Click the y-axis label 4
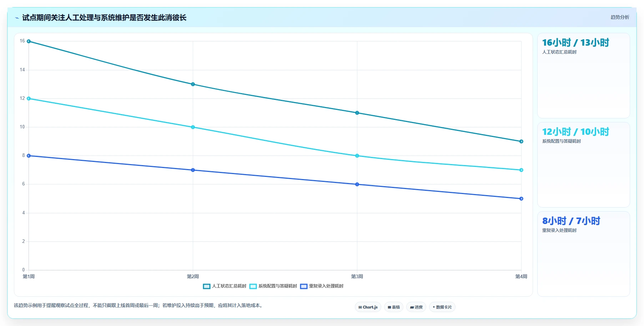The image size is (644, 326). pos(24,213)
